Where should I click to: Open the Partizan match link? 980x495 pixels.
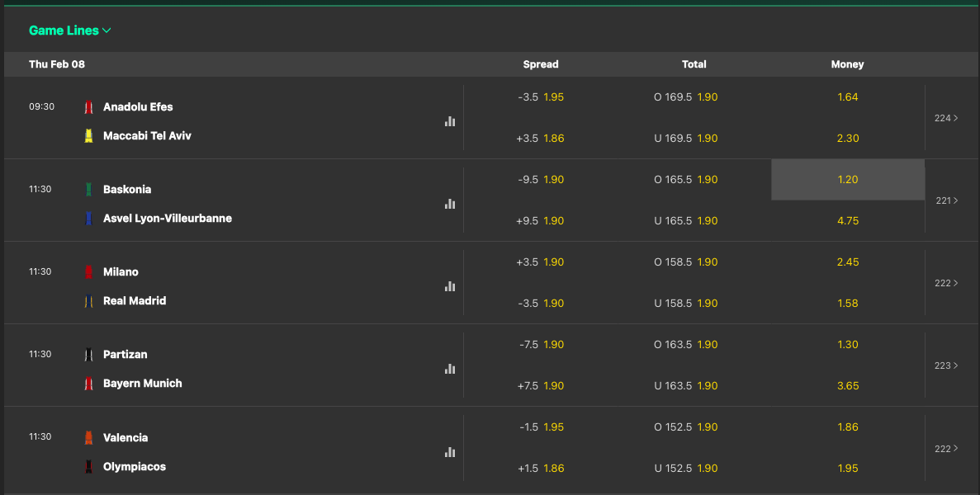tap(125, 355)
